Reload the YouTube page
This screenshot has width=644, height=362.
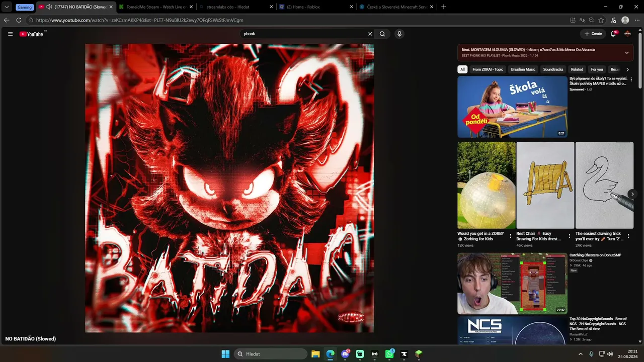point(19,20)
